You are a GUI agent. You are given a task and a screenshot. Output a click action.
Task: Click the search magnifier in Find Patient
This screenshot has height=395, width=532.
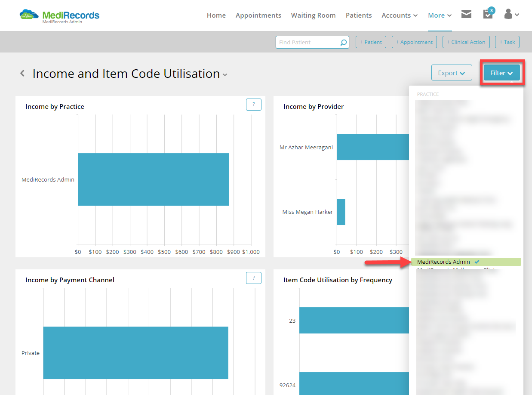point(343,42)
